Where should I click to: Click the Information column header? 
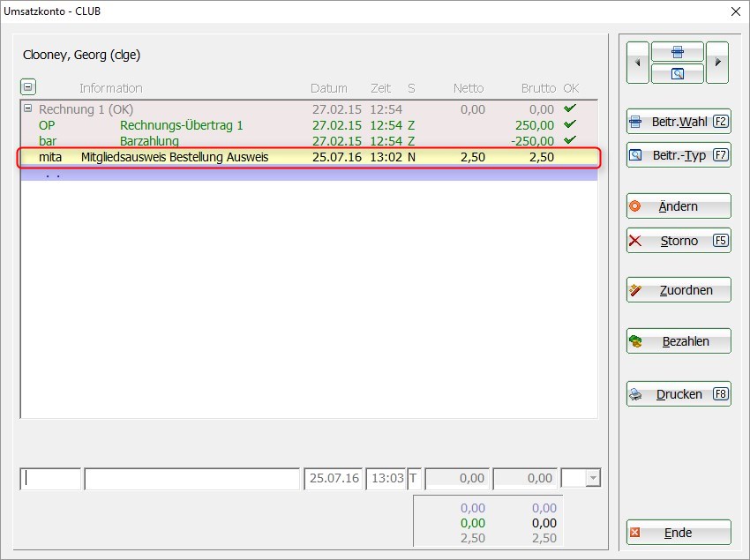(x=111, y=88)
